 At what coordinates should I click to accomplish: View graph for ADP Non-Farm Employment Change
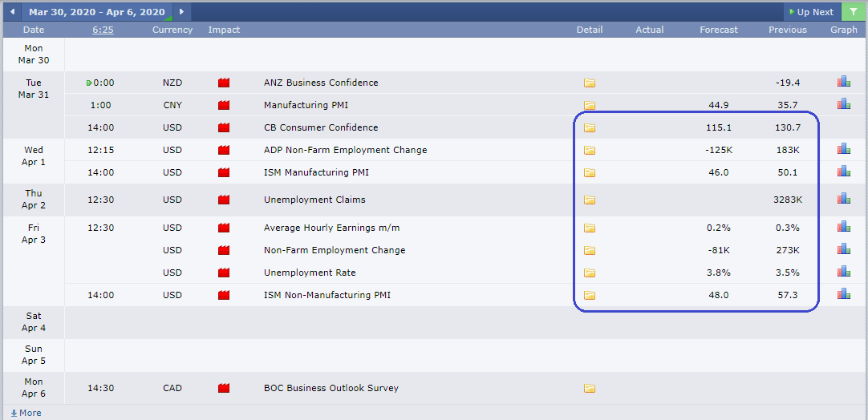click(844, 148)
